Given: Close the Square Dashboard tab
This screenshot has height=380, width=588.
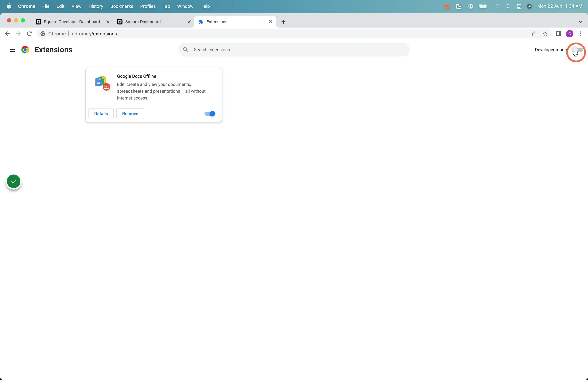Looking at the screenshot, I should click(189, 22).
